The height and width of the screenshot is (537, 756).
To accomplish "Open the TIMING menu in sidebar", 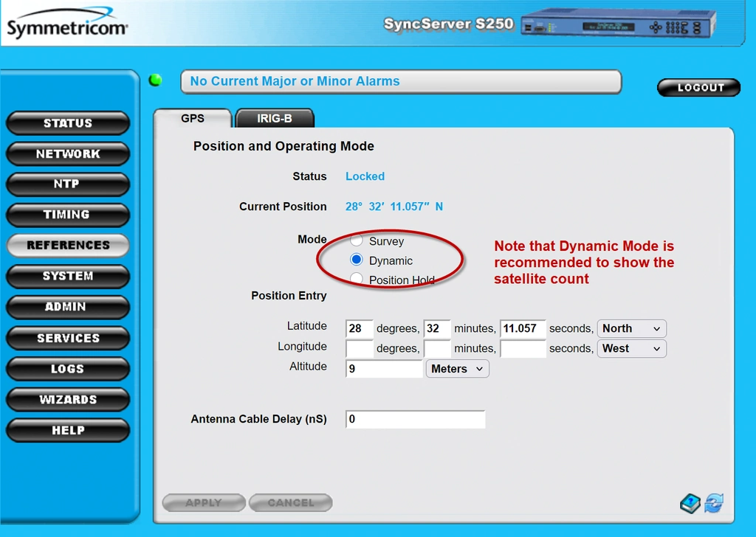I will 68,215.
